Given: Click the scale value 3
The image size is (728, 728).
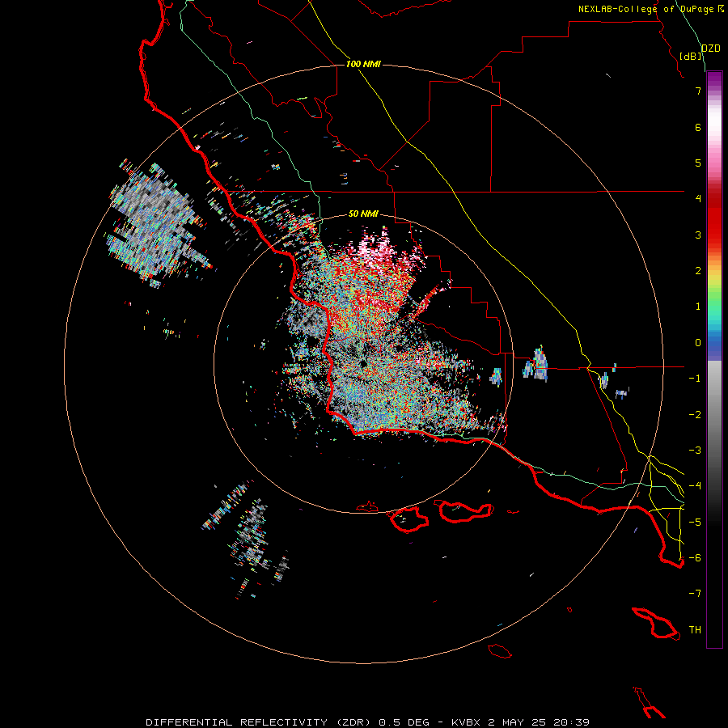Looking at the screenshot, I should (x=698, y=235).
